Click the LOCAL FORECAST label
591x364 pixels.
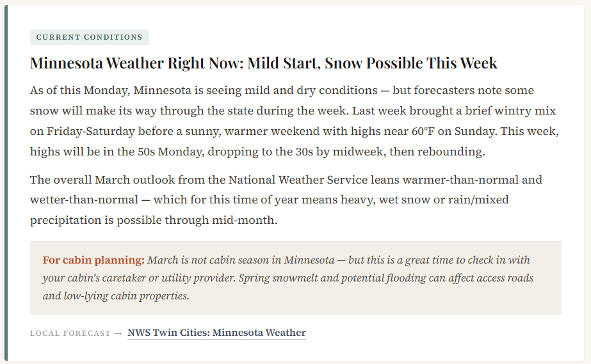(70, 333)
